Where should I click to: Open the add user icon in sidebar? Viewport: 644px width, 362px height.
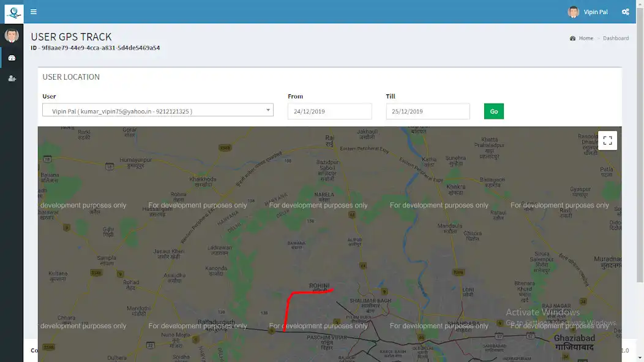tap(12, 78)
